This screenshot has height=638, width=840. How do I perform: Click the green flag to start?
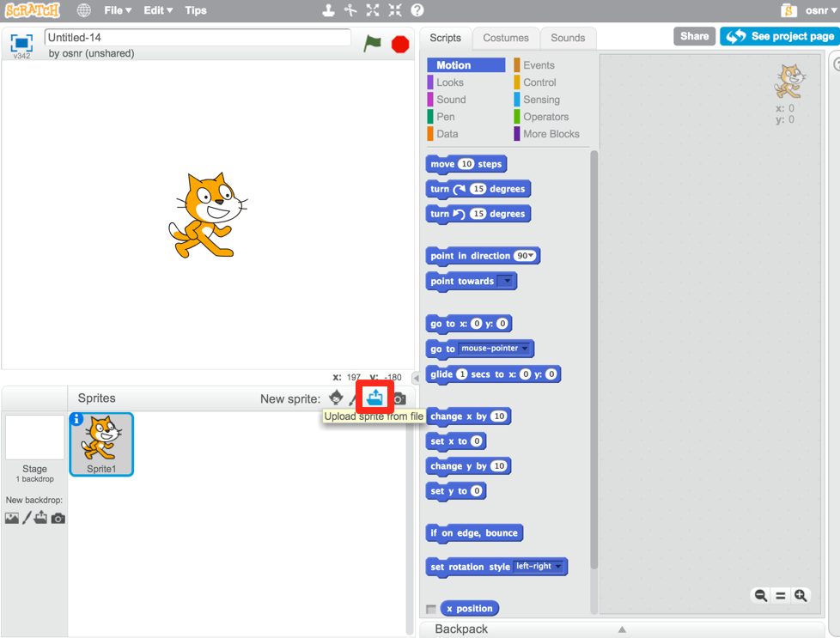coord(372,44)
